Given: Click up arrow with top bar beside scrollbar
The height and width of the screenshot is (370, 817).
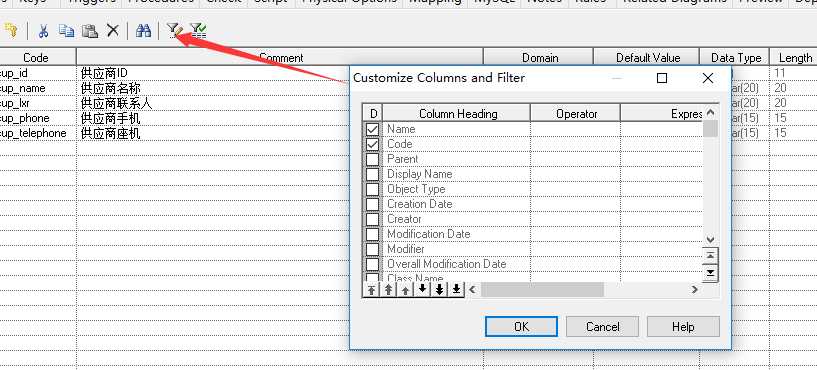Looking at the screenshot, I should [x=710, y=256].
